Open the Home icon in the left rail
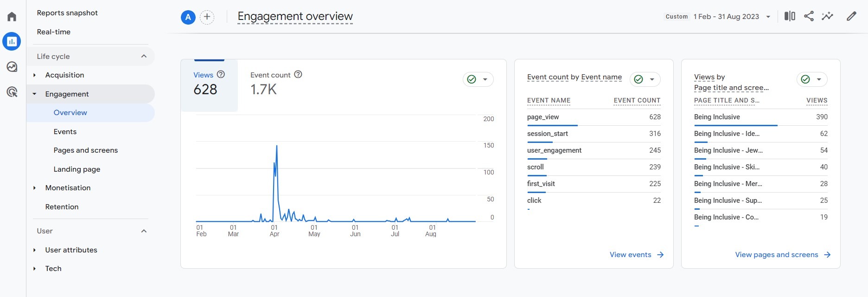Viewport: 868px width, 297px height. (12, 17)
